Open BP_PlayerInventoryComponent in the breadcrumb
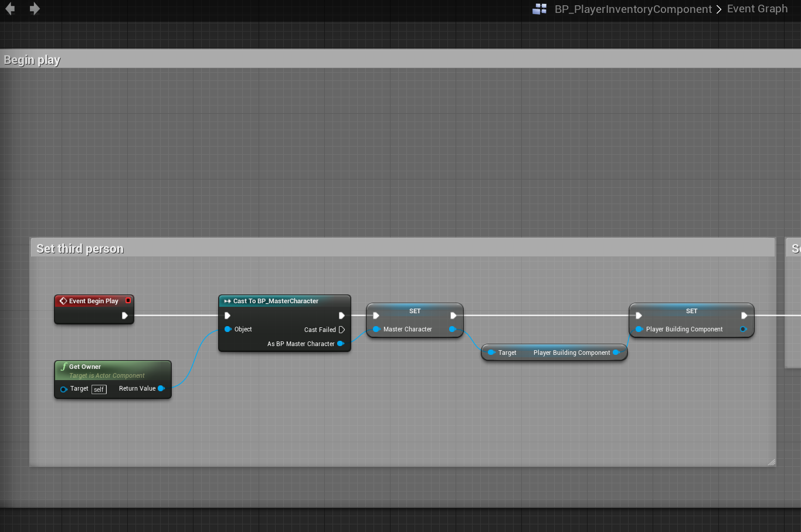 633,9
